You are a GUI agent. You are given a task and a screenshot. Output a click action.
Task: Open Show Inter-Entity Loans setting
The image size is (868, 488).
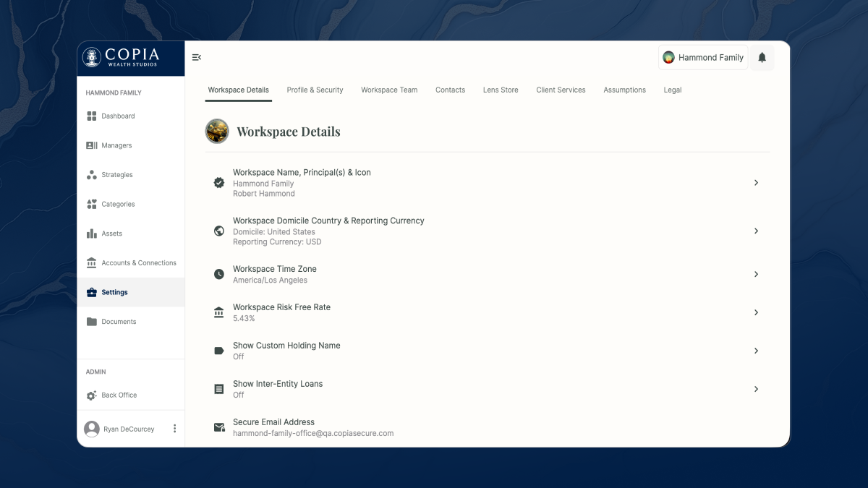pyautogui.click(x=756, y=389)
